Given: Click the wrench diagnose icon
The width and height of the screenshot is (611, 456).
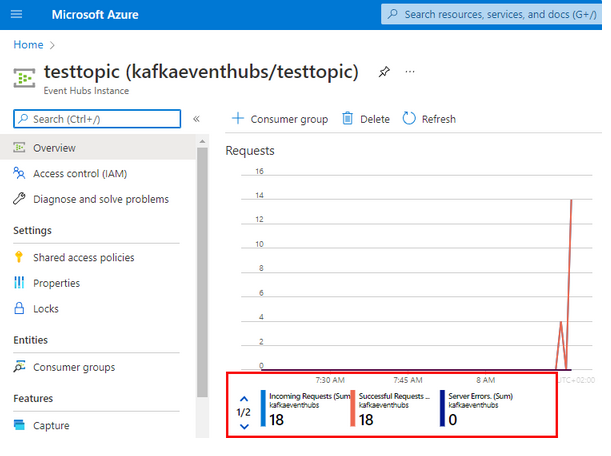Looking at the screenshot, I should tap(19, 198).
